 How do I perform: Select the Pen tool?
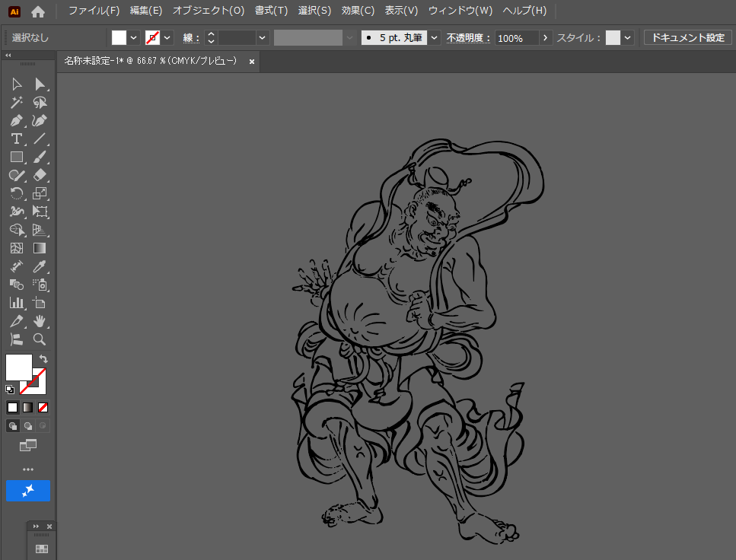(16, 120)
